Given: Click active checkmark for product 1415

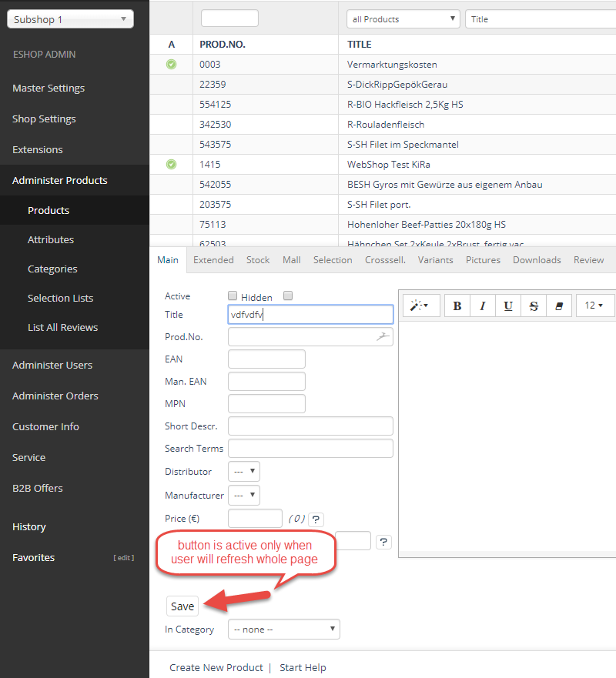Looking at the screenshot, I should click(171, 164).
